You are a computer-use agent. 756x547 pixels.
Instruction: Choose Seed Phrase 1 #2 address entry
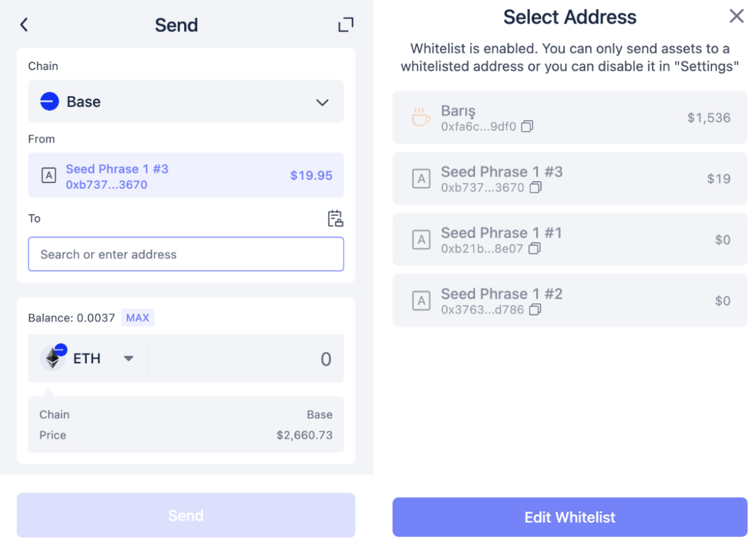coord(569,301)
